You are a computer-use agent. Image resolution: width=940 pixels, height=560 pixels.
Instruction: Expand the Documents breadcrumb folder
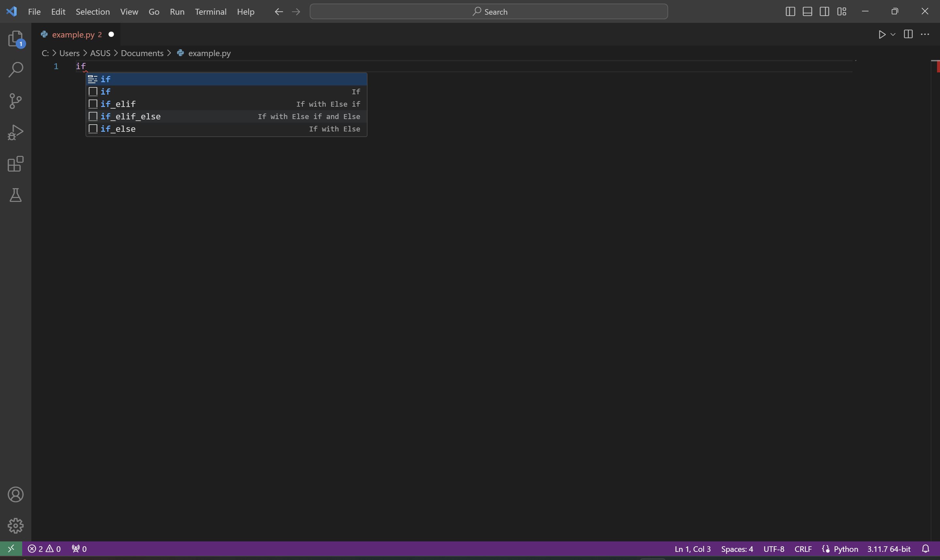click(142, 53)
